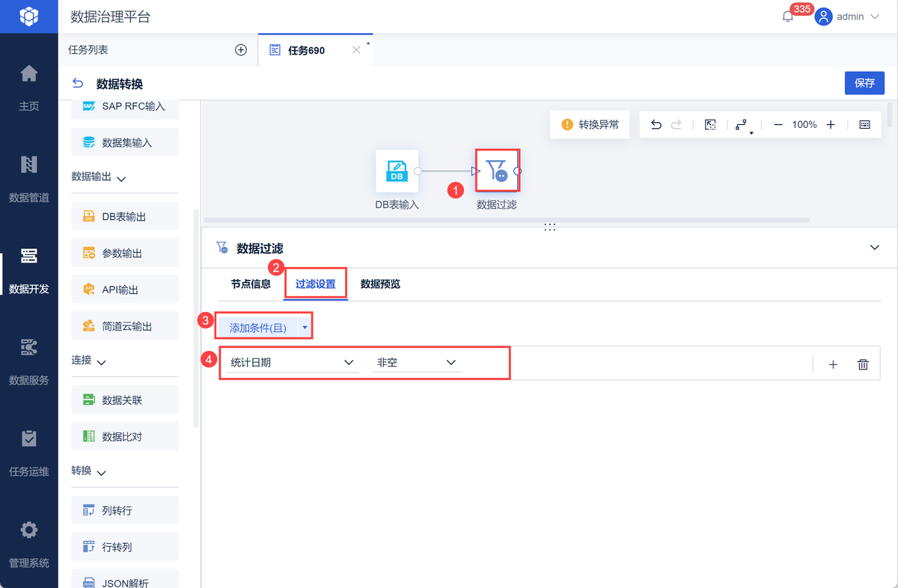Open the admin account dropdown
This screenshot has width=898, height=588.
coord(874,16)
